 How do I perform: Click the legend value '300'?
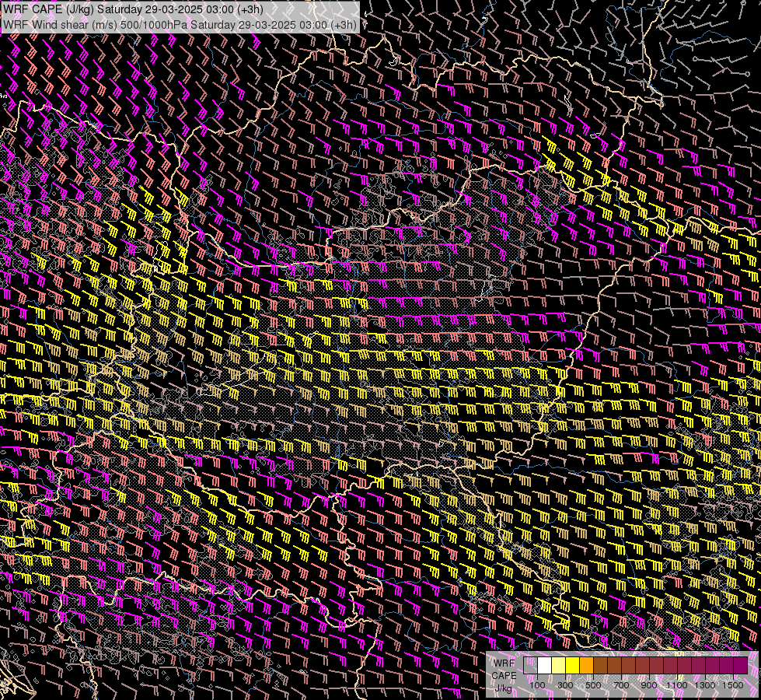(565, 685)
